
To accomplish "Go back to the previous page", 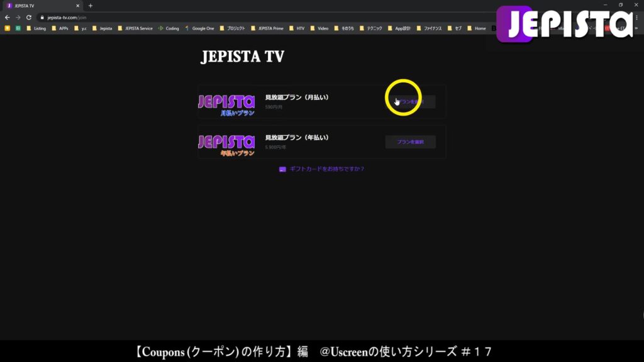I will click(x=7, y=17).
